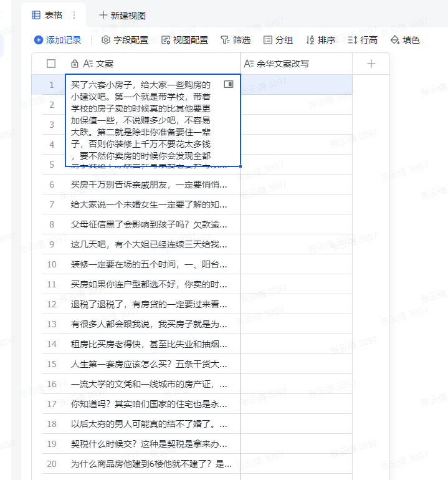Screen dimensions: 448x480
Task: Click the 添加记录 button
Action: [57, 40]
